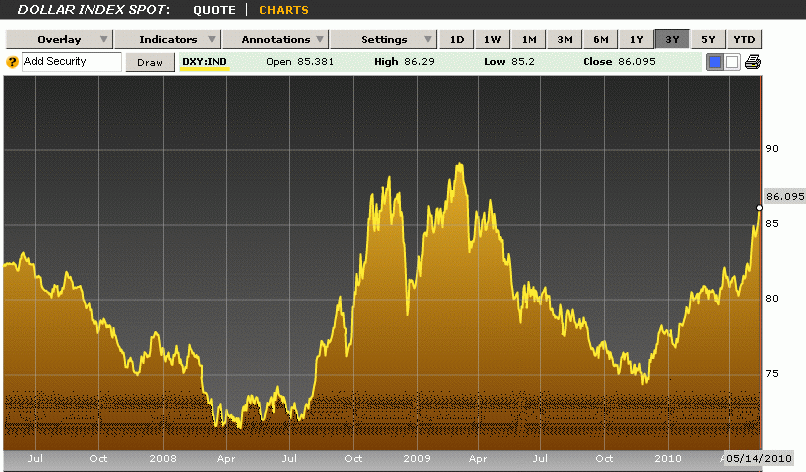Click the printer icon
The width and height of the screenshot is (806, 472).
coord(753,62)
